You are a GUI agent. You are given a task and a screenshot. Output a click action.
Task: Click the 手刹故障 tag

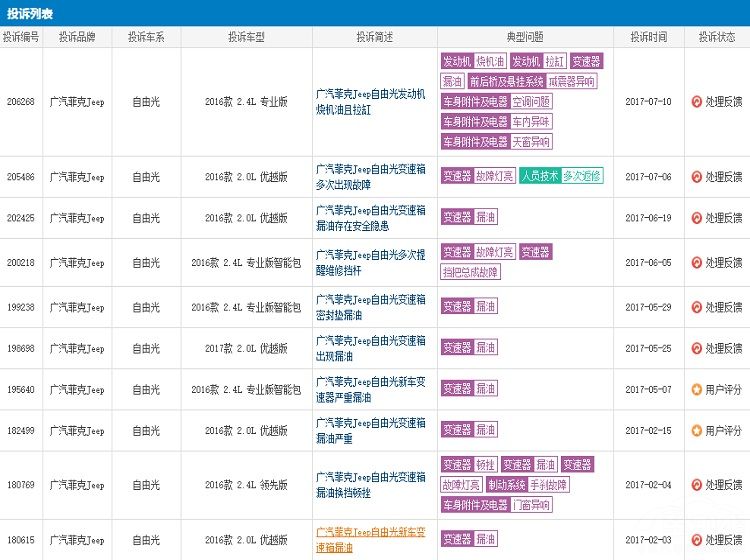click(549, 485)
